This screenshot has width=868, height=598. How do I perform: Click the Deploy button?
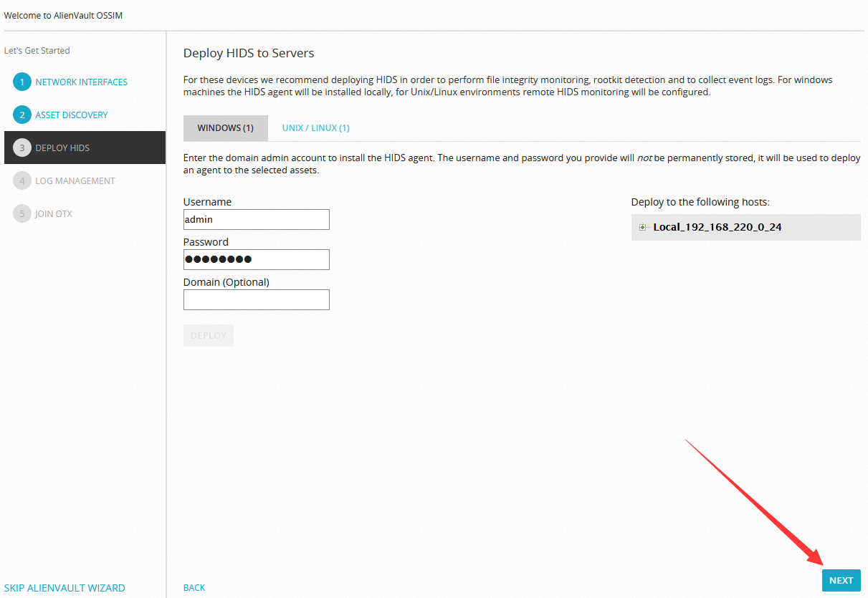click(x=209, y=335)
